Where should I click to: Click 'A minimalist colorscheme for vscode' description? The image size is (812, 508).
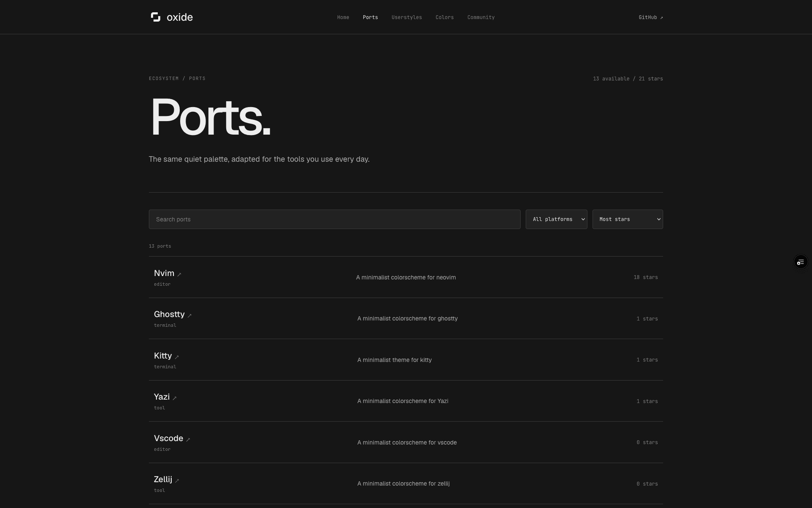coord(407,442)
